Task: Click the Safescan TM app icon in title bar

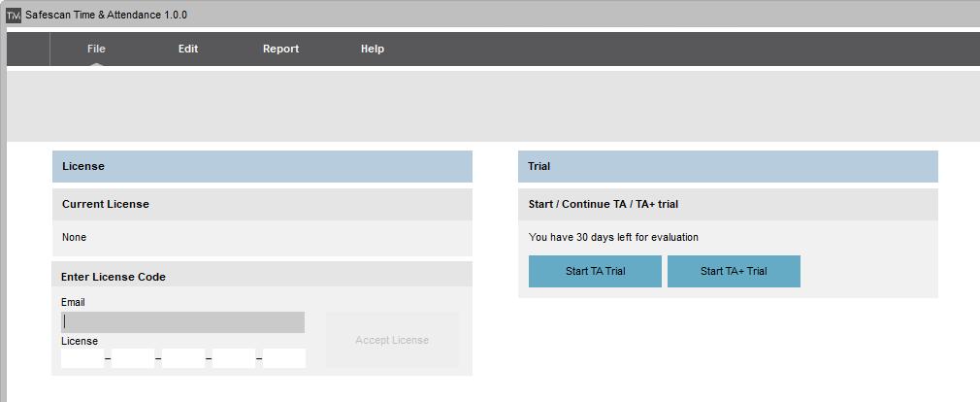Action: point(14,15)
